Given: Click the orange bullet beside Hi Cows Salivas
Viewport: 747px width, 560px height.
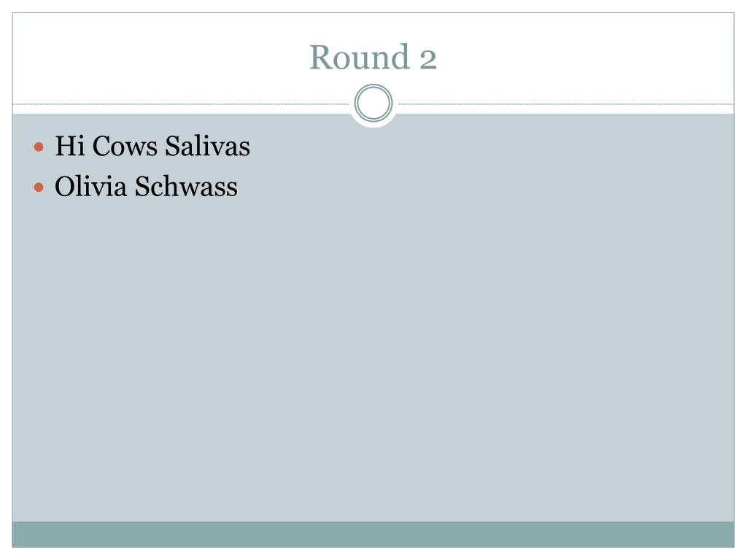Looking at the screenshot, I should 39,147.
